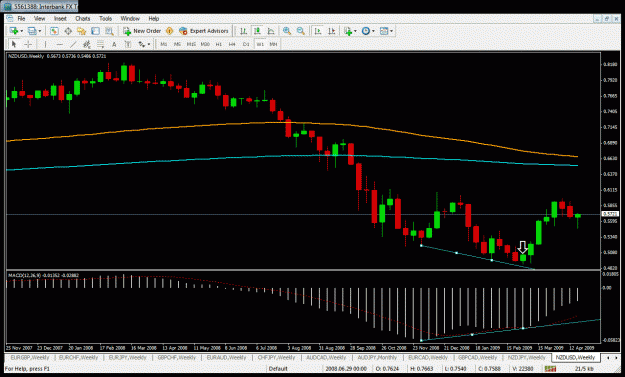Select the Fibonacci Retracement tool

[100, 44]
